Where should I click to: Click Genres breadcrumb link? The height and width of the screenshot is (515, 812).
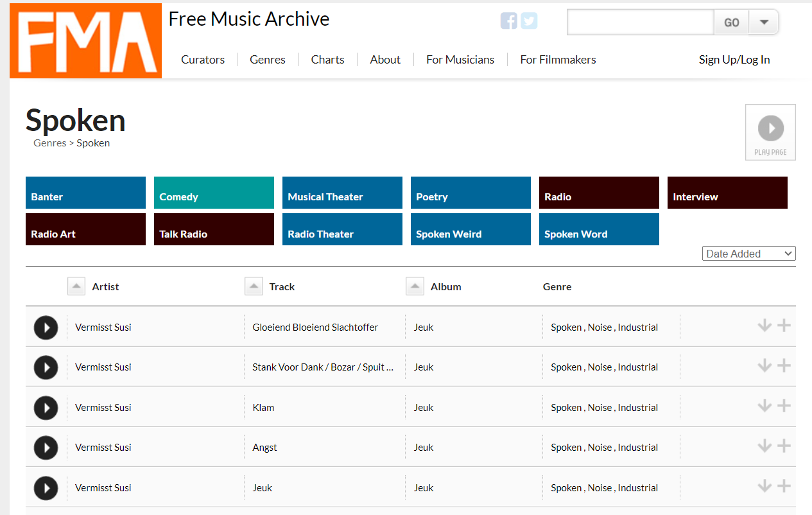point(50,143)
